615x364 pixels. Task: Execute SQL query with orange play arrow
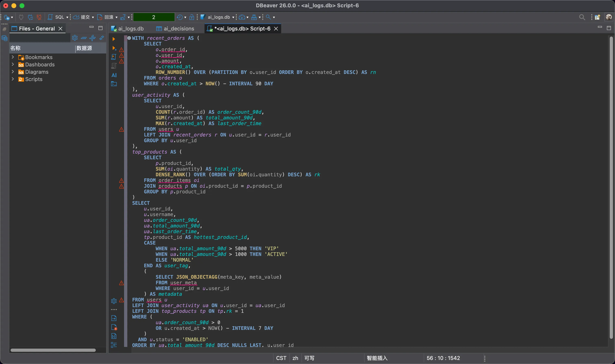(113, 39)
